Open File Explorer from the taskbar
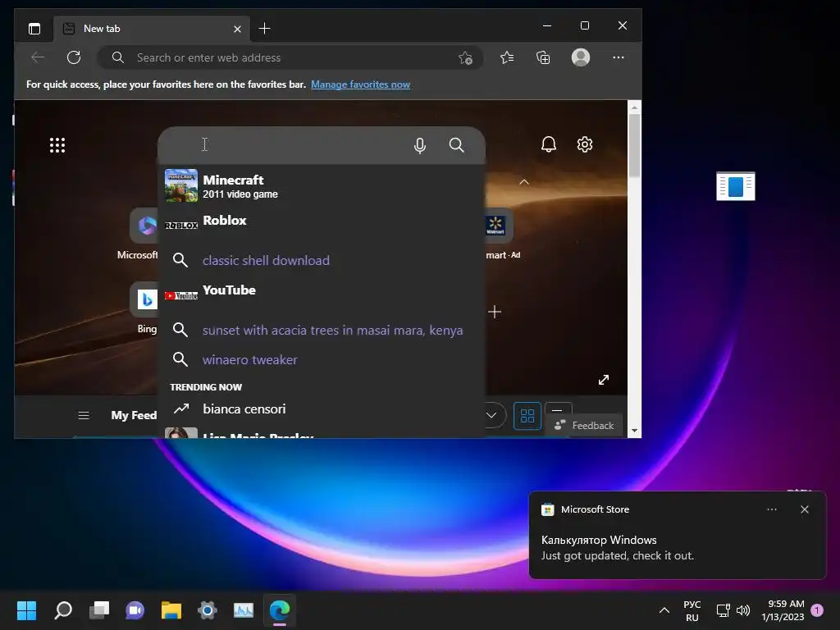This screenshot has width=840, height=630. click(171, 609)
